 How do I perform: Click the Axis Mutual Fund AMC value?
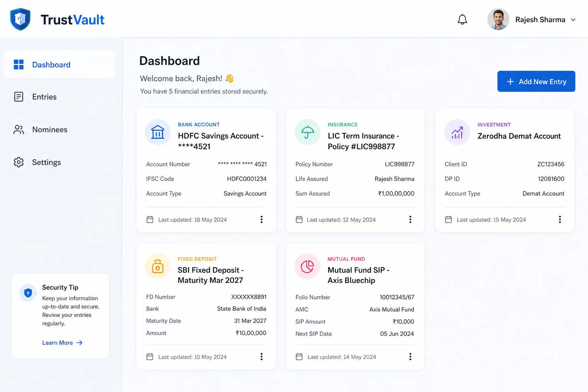tap(392, 309)
